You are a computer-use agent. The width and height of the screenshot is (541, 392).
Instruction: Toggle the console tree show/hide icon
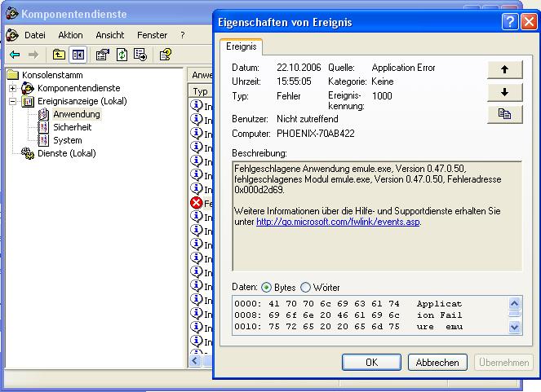(x=78, y=55)
